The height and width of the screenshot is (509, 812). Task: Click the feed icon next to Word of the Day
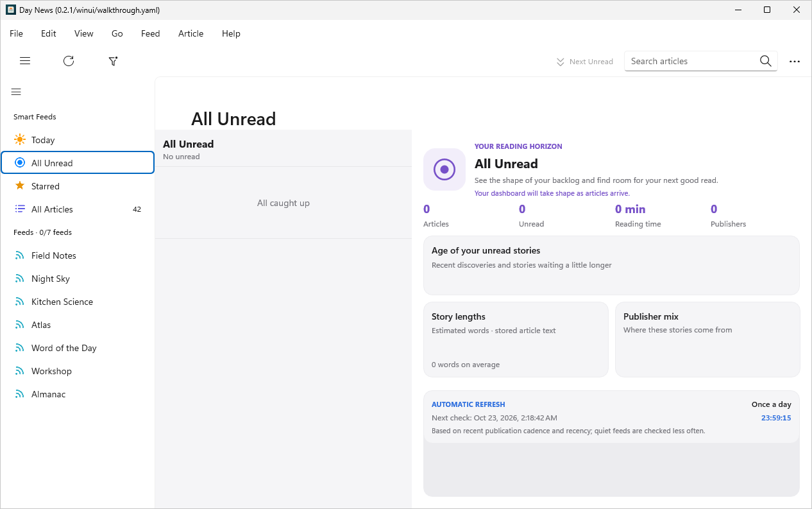(x=20, y=348)
